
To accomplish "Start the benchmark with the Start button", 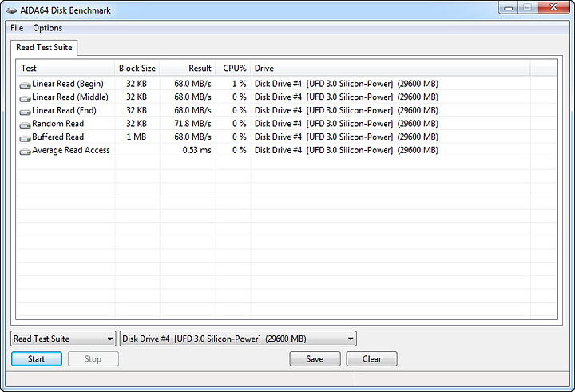I will point(37,358).
